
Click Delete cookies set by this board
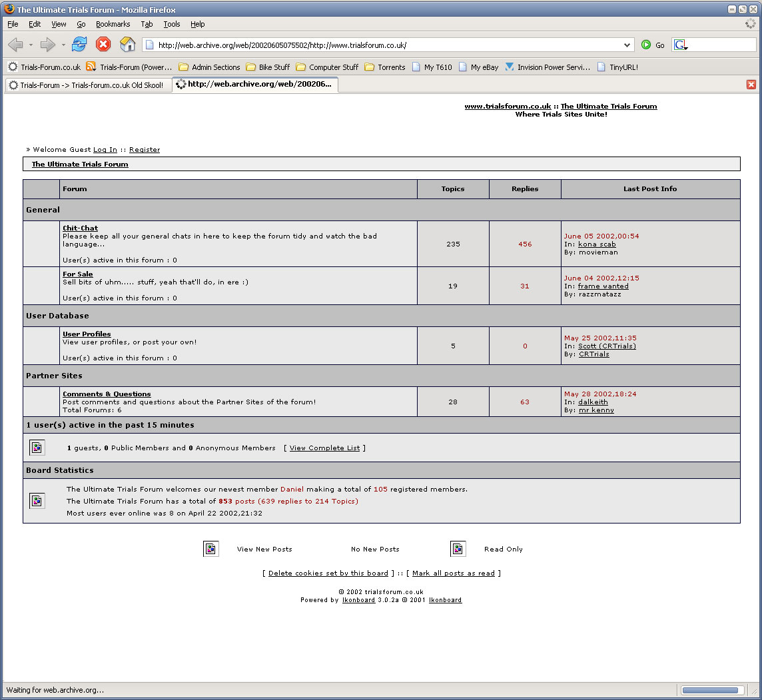[x=328, y=573]
